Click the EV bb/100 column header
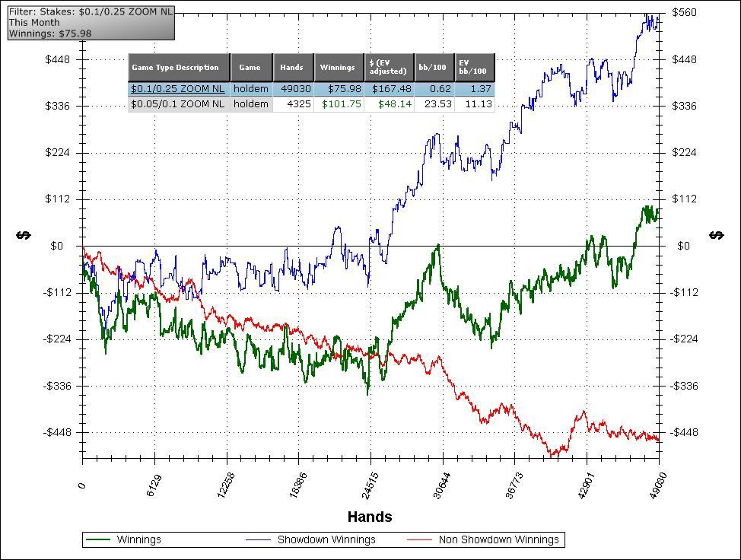 [x=475, y=67]
